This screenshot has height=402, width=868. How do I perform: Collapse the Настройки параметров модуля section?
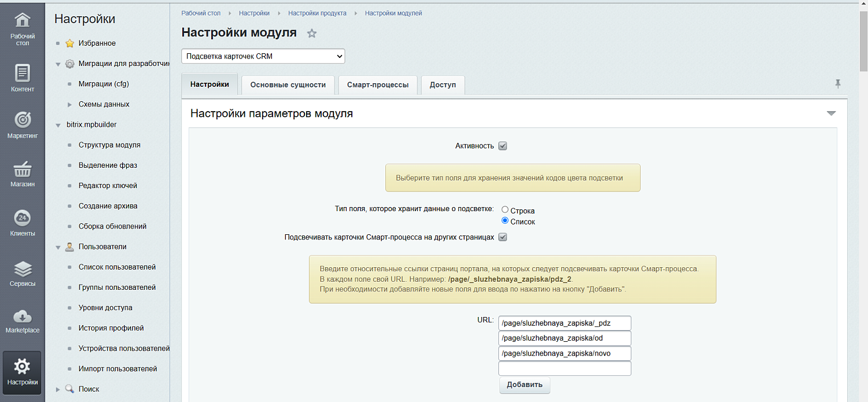pos(832,113)
